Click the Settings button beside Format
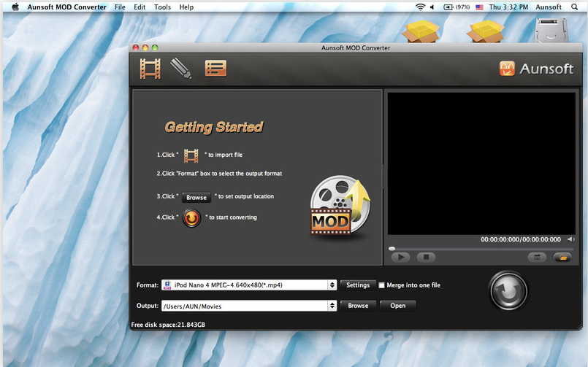Screen dimensions: 588x367 pos(358,285)
